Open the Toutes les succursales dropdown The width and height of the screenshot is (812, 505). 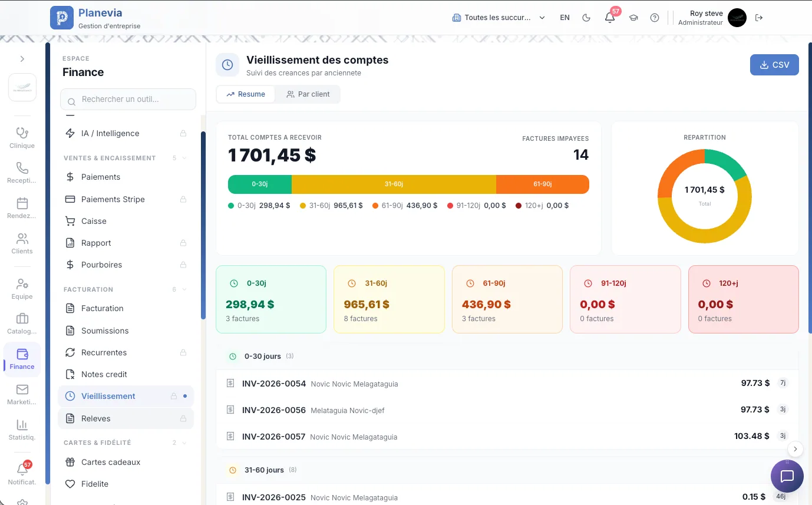[499, 18]
